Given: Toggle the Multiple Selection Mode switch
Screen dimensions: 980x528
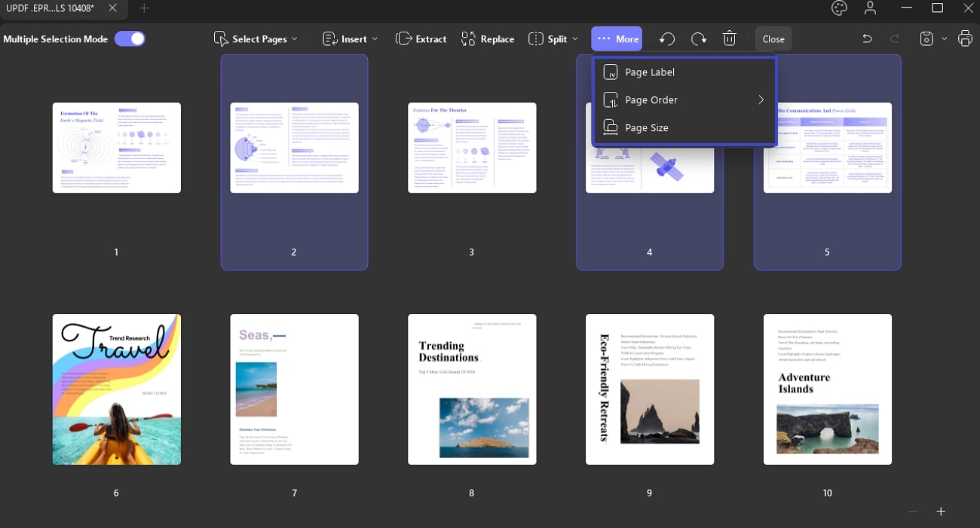Looking at the screenshot, I should point(130,38).
